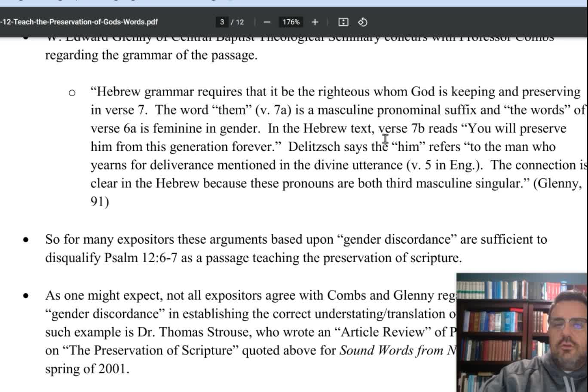Click the text 'spring of 2001.'
Screen dimensions: 588x392
[x=87, y=369]
